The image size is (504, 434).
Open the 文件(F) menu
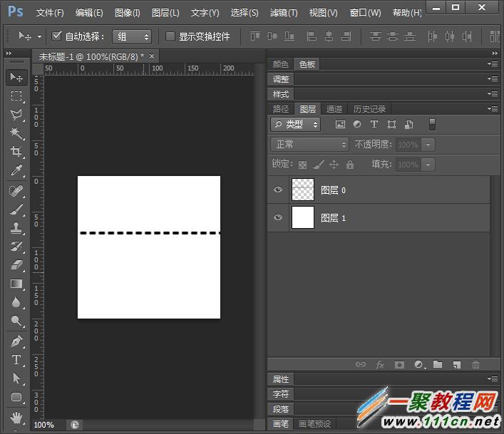[50, 13]
